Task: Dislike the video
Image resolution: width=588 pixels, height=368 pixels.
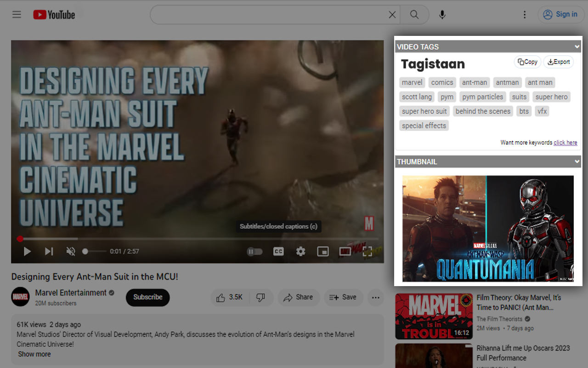Action: (261, 297)
